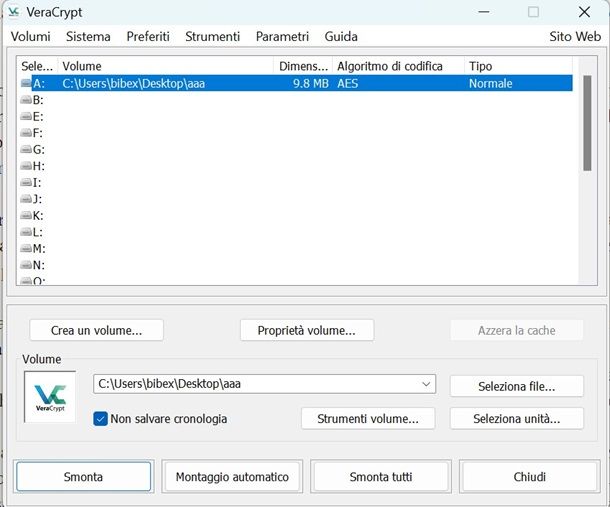
Task: Click Crea un volume button
Action: [x=96, y=330]
